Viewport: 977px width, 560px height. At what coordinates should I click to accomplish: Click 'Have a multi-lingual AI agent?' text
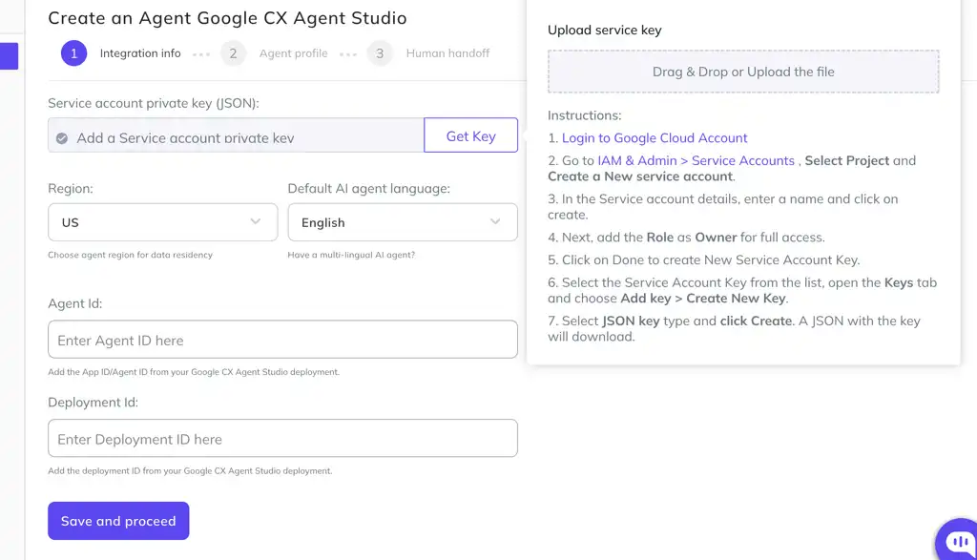351,255
